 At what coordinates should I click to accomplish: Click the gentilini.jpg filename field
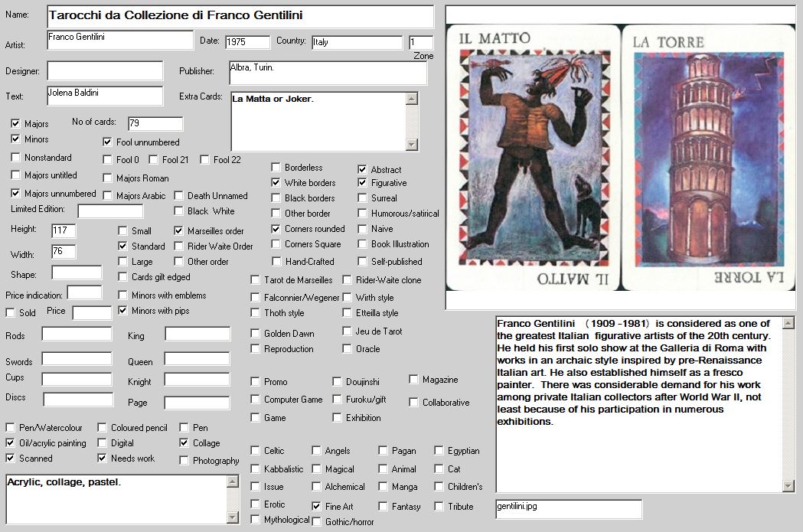568,509
